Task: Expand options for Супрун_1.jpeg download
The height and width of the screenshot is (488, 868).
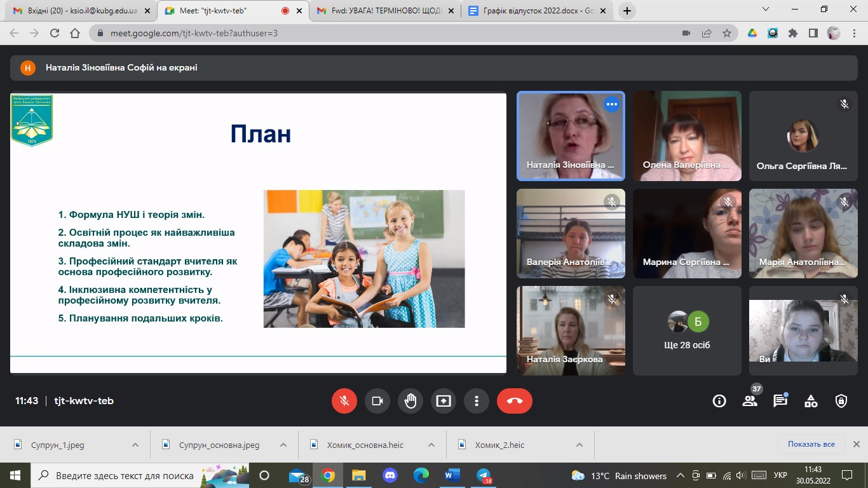Action: 135,445
